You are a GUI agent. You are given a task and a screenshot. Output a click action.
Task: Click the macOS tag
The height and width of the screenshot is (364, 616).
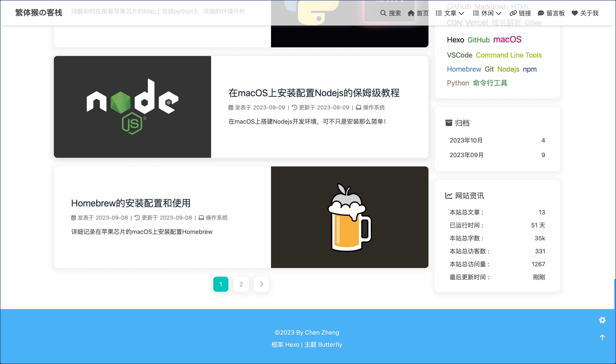click(507, 40)
